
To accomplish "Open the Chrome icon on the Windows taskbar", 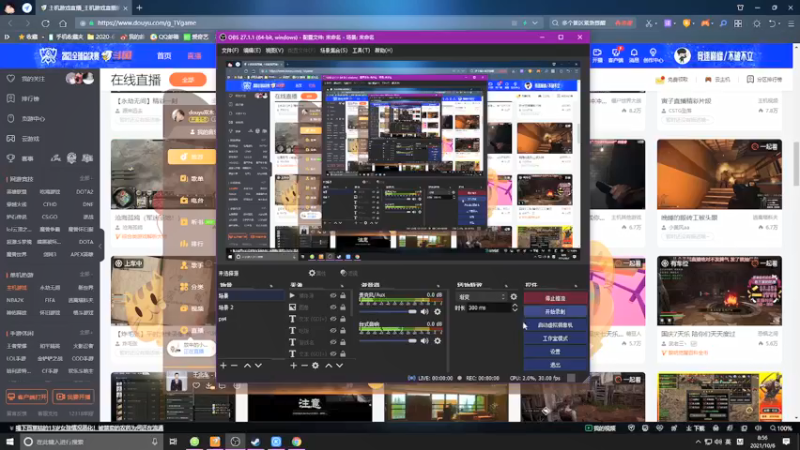I will tap(296, 441).
